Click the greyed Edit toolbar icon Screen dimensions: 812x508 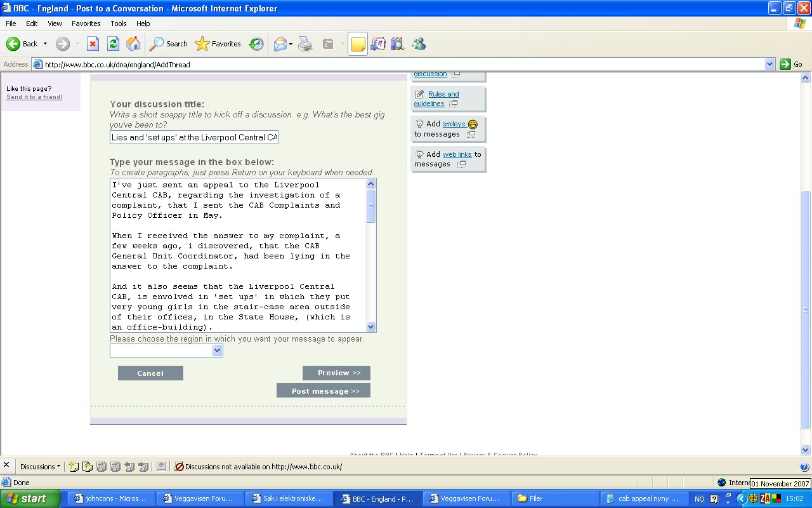coord(328,44)
